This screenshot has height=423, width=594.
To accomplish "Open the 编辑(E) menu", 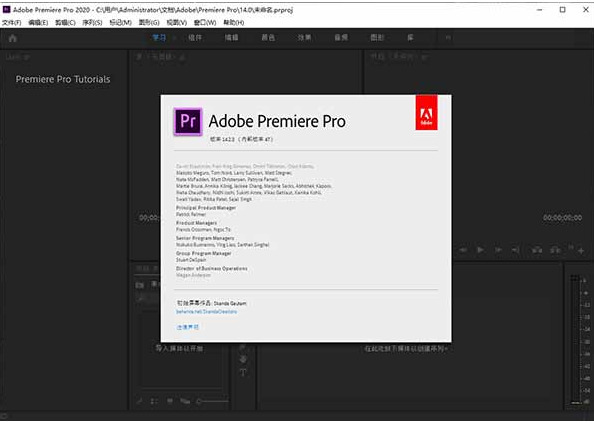I will point(38,23).
